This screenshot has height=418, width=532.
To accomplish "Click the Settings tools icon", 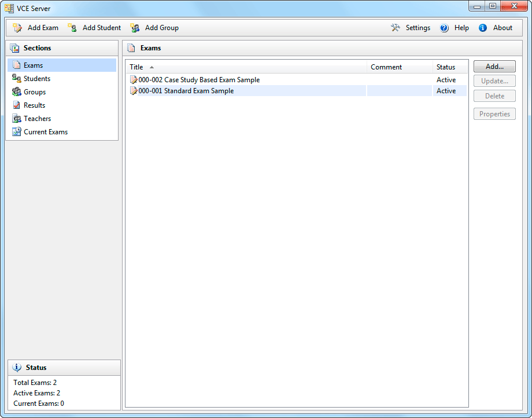I will point(396,28).
